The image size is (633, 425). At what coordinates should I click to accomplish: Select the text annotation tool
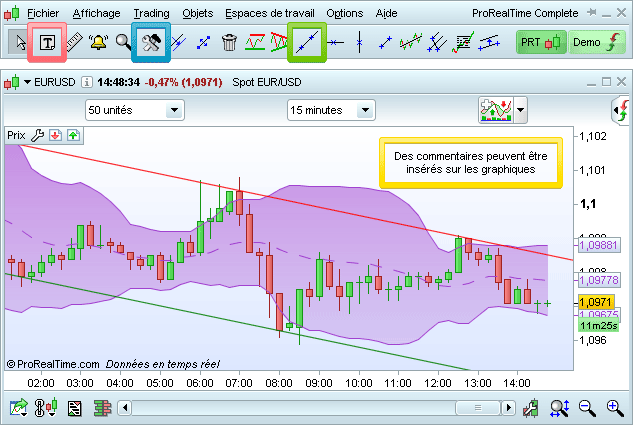click(x=47, y=42)
